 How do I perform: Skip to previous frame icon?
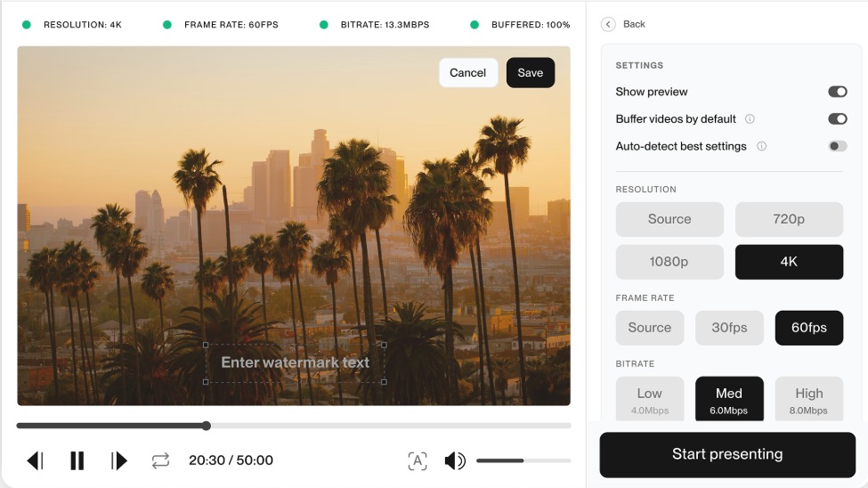click(x=35, y=460)
